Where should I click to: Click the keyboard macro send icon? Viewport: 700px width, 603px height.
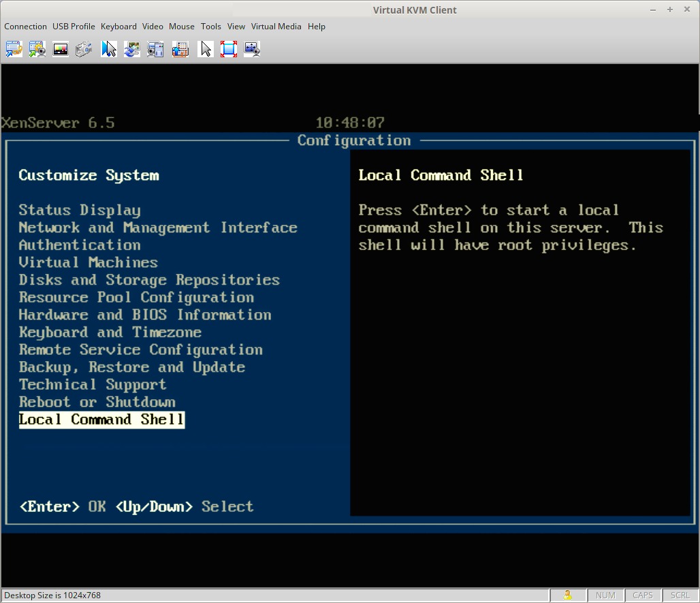coord(180,49)
